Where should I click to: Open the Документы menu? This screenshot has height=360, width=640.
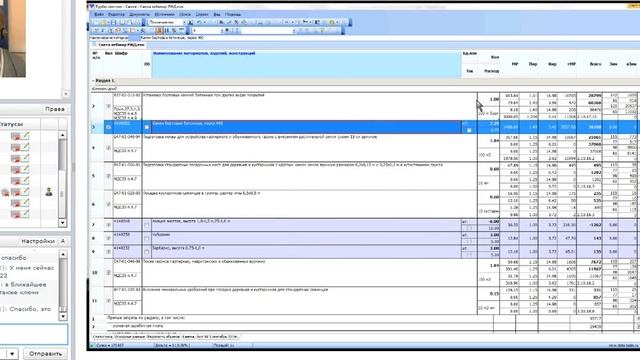tap(139, 14)
